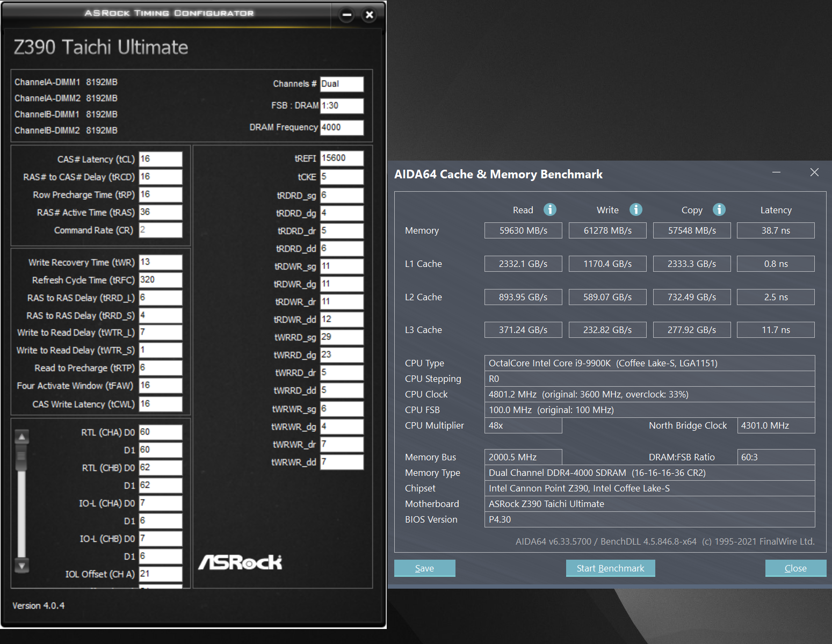Select the RAS# to CAS# Delay (tRCD) field
The height and width of the screenshot is (644, 832).
pos(161,177)
